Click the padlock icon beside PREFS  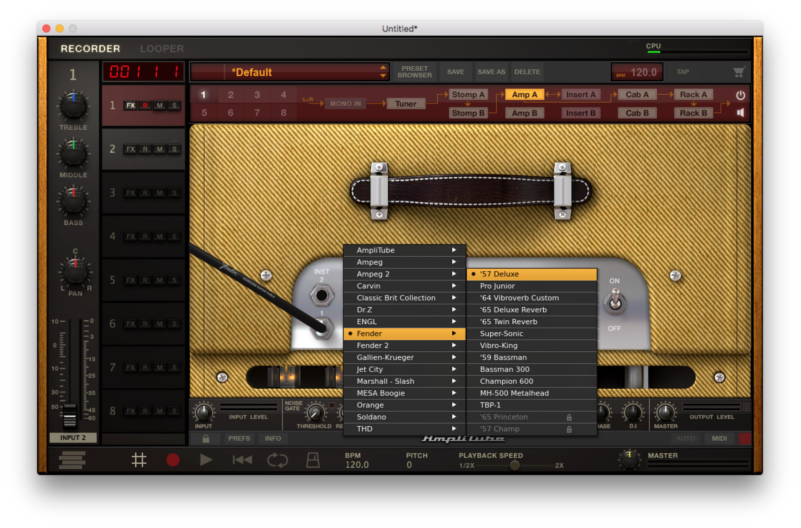(206, 439)
